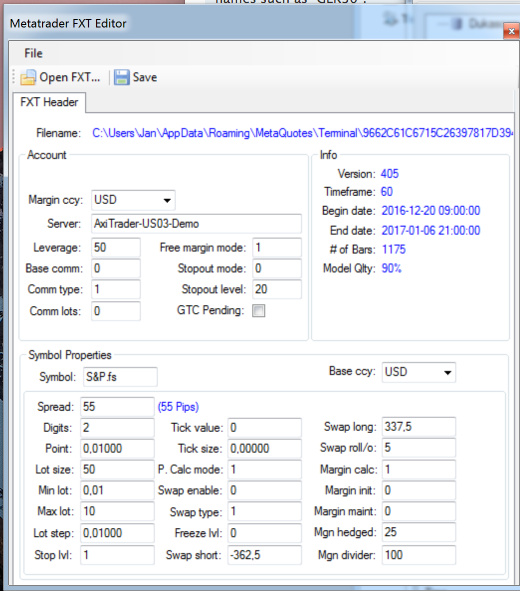Click the toolbar drag grip handle

(14, 77)
